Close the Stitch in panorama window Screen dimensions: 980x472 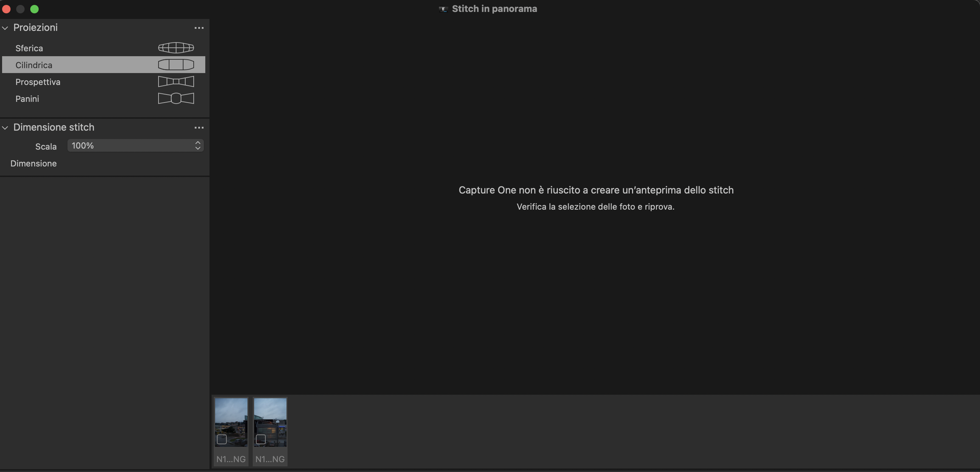point(6,9)
